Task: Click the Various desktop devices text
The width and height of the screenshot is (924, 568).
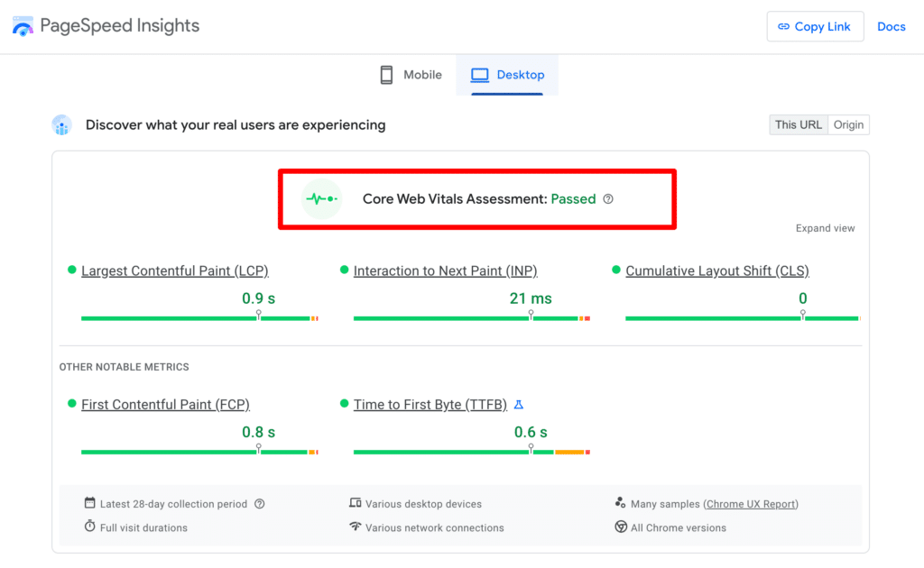Action: 424,504
